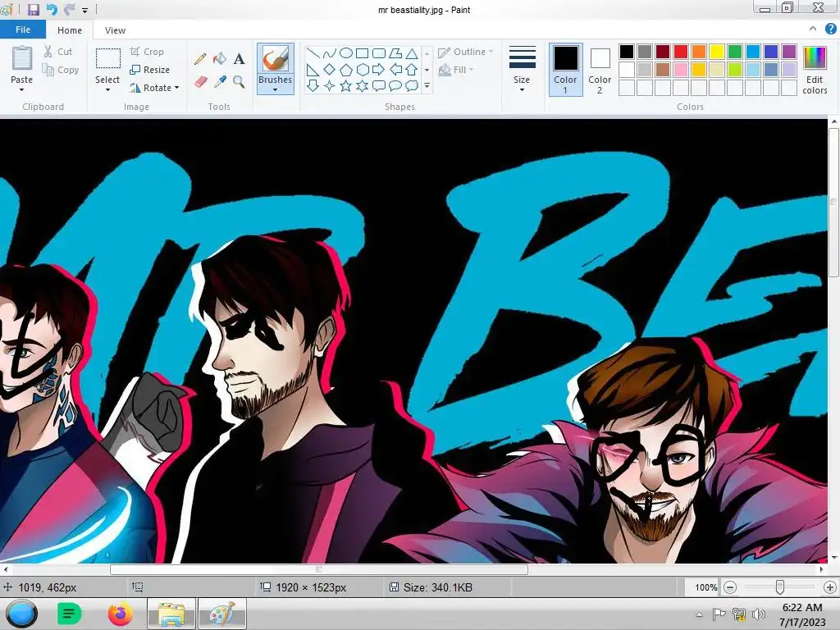Image resolution: width=840 pixels, height=630 pixels.
Task: Expand the Select dropdown arrow
Action: [x=107, y=90]
